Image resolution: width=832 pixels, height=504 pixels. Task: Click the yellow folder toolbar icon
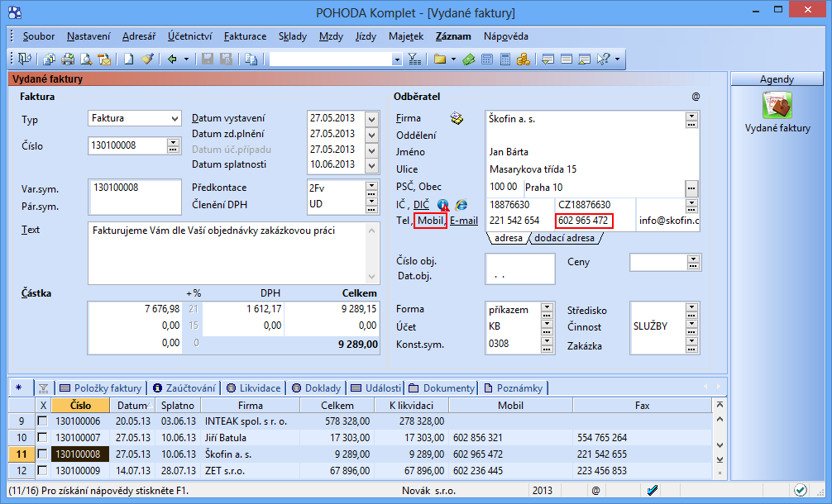[439, 59]
